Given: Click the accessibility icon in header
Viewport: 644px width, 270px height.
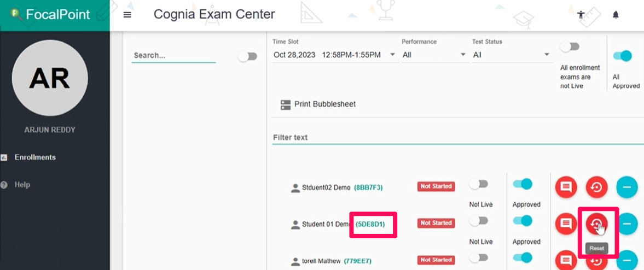Looking at the screenshot, I should pyautogui.click(x=581, y=15).
